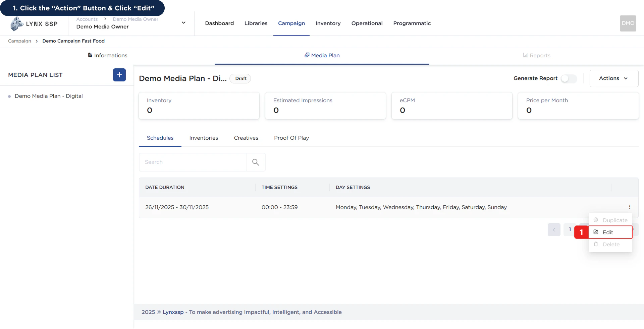Select the Creatives tab
Image resolution: width=644 pixels, height=329 pixels.
pos(246,138)
